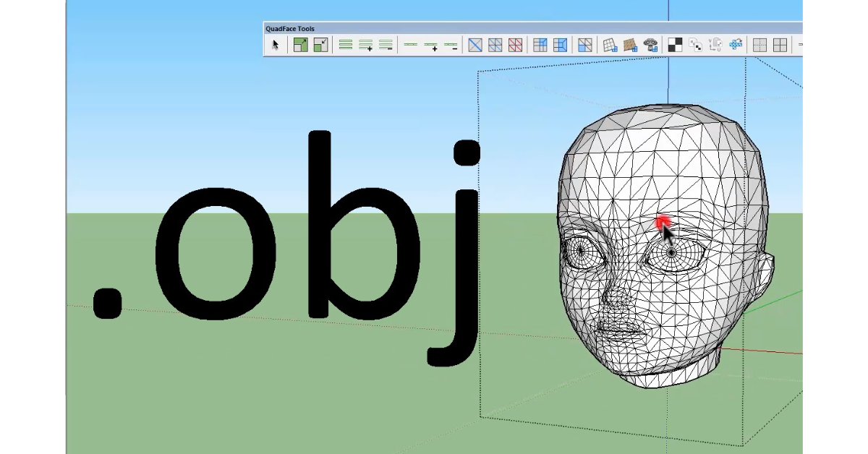The width and height of the screenshot is (868, 454).
Task: Select the Ring selection icon
Action: [x=410, y=45]
